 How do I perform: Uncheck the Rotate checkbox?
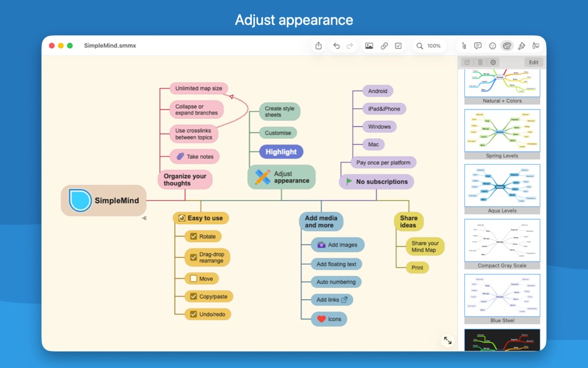pyautogui.click(x=193, y=236)
